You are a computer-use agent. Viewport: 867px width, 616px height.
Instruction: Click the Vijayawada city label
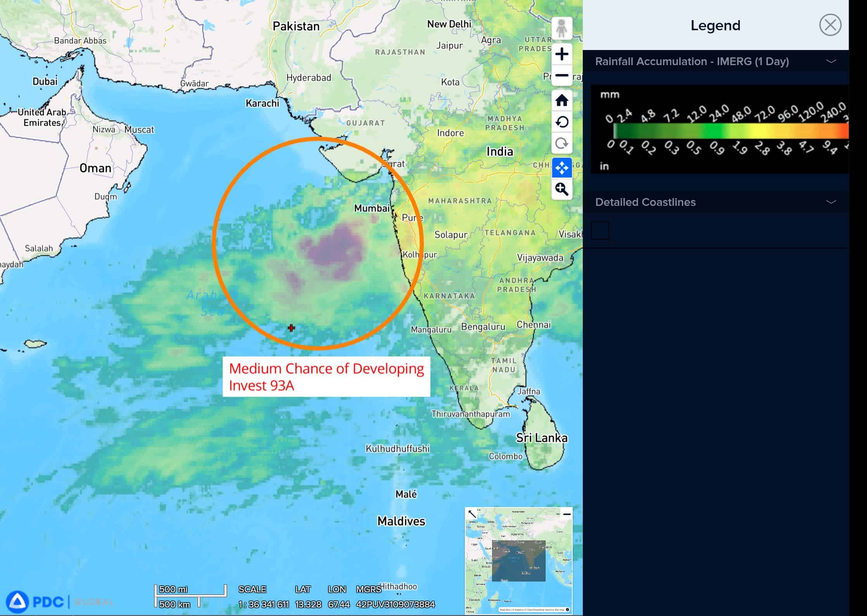(x=540, y=258)
